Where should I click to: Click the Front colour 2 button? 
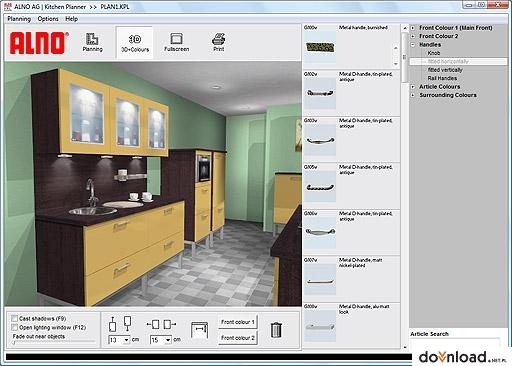click(238, 338)
